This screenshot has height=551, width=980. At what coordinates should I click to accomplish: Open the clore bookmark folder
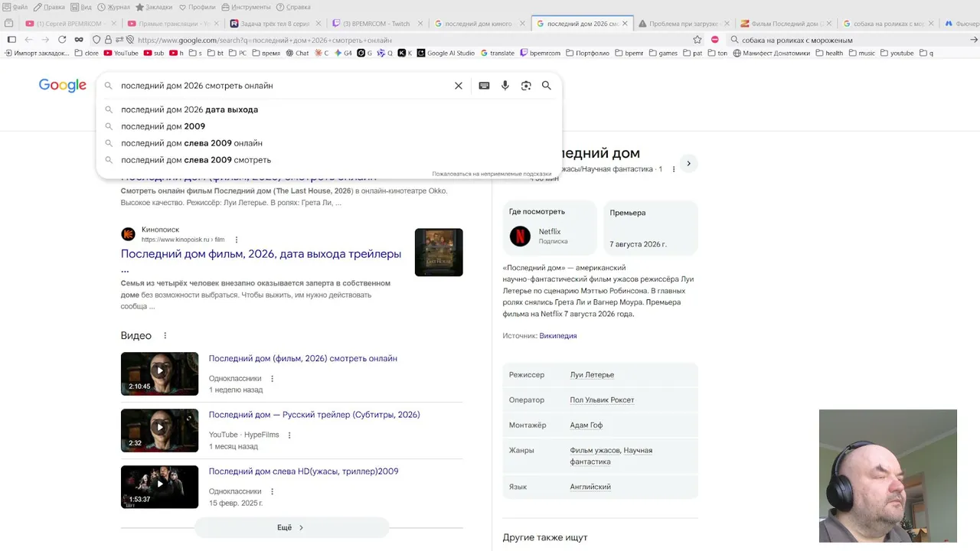[87, 54]
